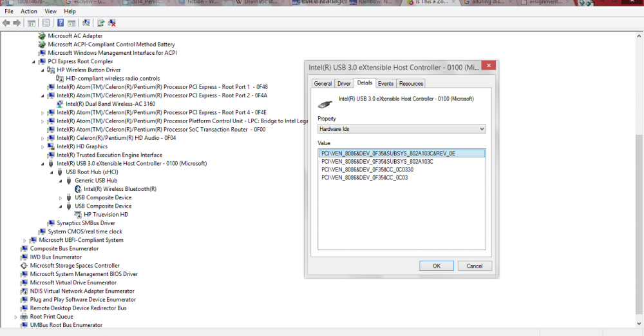This screenshot has width=644, height=336.
Task: Click the Scan for hardware changes icon
Action: 86,23
